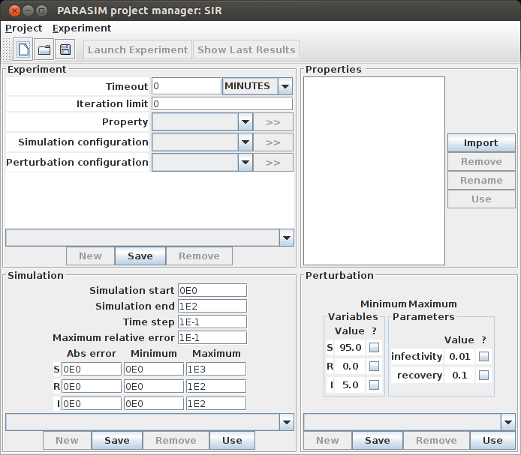Expand the Perturbation configuration dropdown

[x=202, y=163]
